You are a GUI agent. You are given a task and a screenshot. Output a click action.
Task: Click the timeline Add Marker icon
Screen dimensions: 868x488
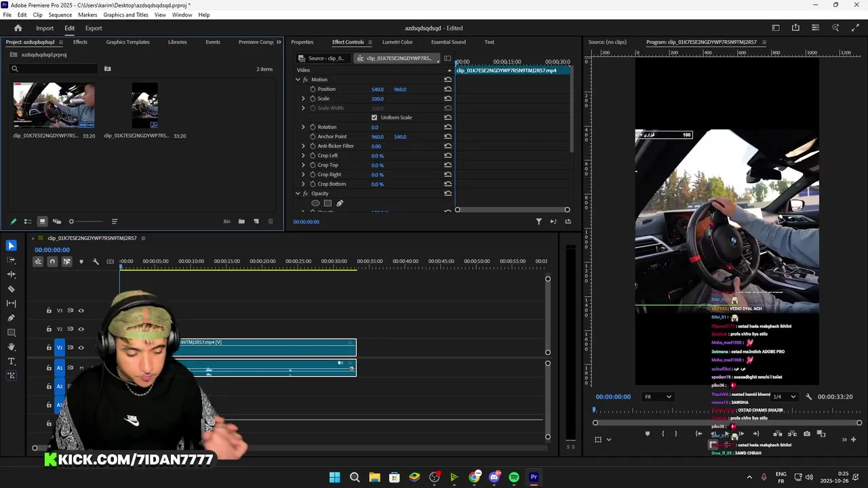click(81, 262)
